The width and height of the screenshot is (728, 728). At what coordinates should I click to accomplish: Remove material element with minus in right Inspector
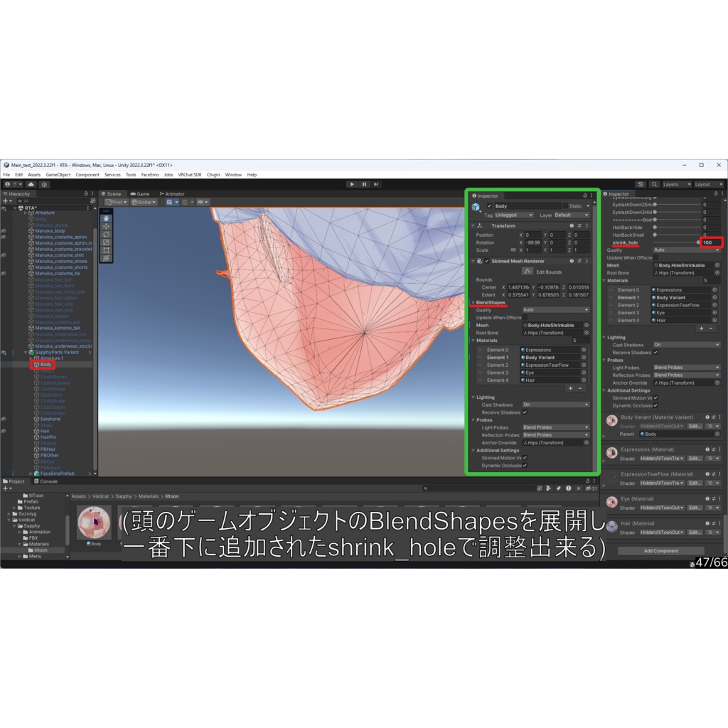[x=711, y=328]
